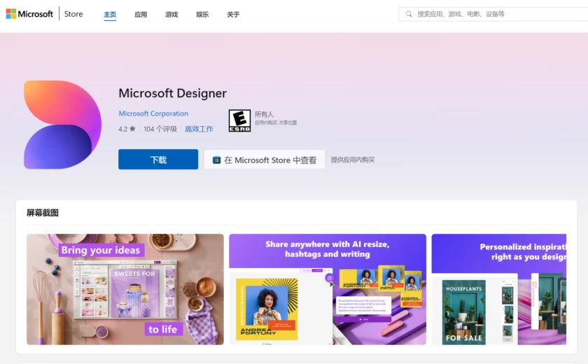Viewport: 588px width, 364px height.
Task: Open the 关于 page
Action: pos(233,15)
